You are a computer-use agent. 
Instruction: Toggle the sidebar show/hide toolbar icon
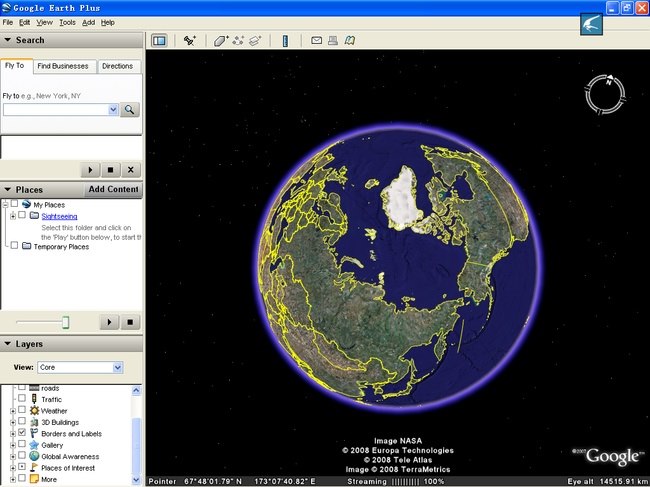159,41
